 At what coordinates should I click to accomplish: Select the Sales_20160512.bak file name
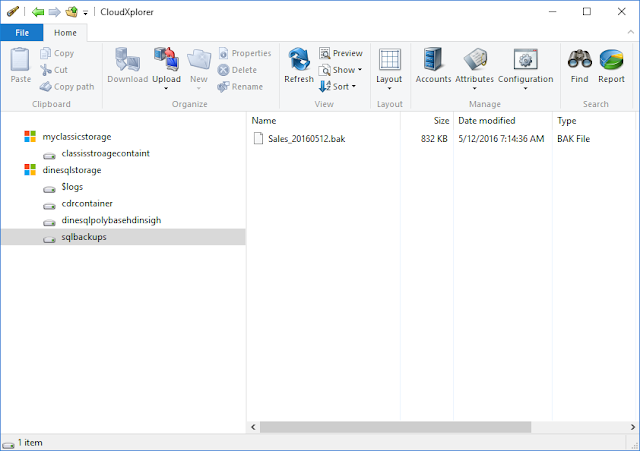[x=307, y=139]
